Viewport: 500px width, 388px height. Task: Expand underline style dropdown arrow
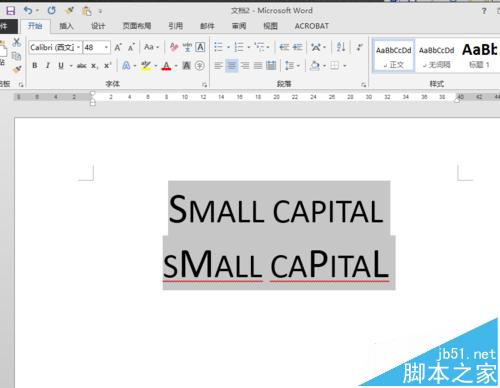[71, 66]
